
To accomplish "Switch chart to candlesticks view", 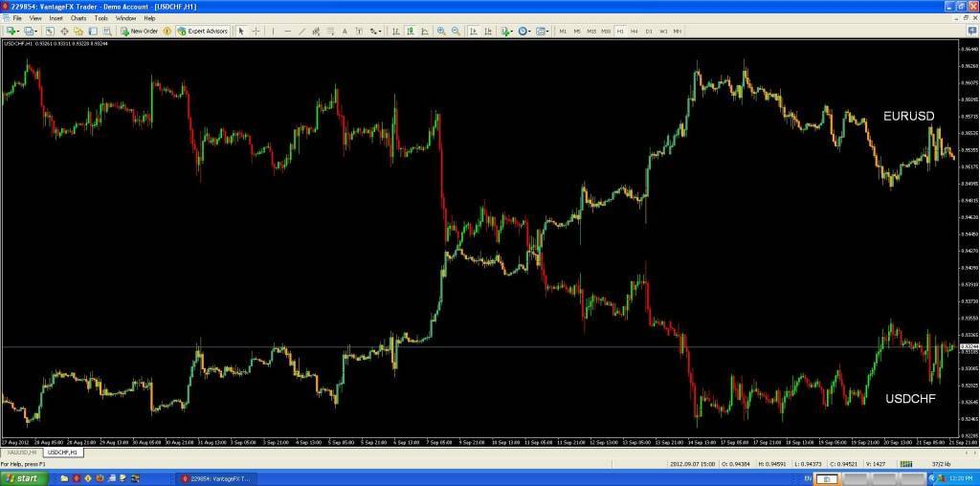I will [409, 31].
